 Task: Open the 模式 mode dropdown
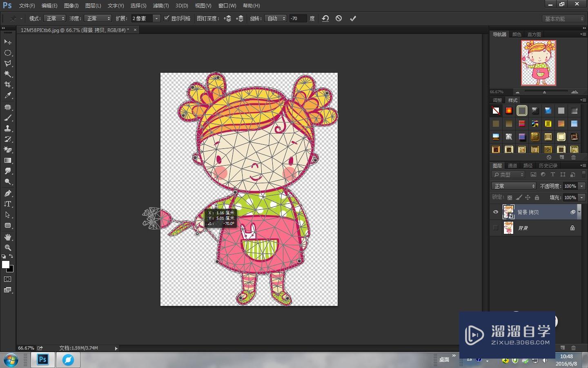click(55, 18)
